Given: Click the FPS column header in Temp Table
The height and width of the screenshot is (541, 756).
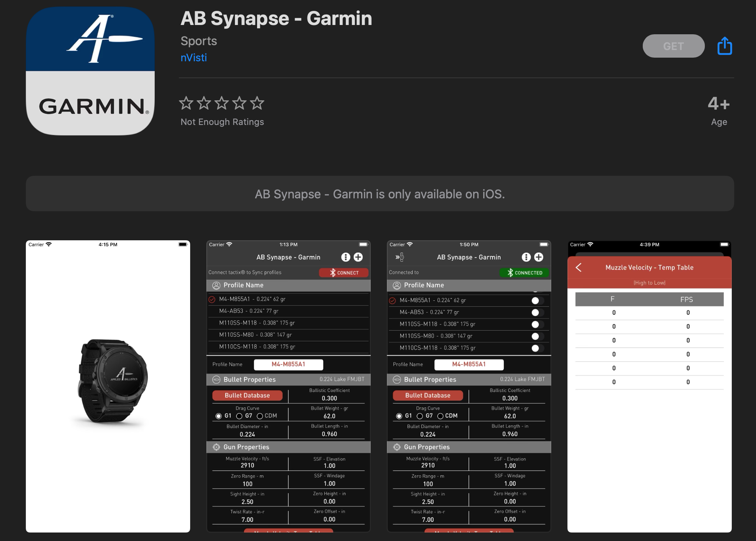Looking at the screenshot, I should 687,299.
